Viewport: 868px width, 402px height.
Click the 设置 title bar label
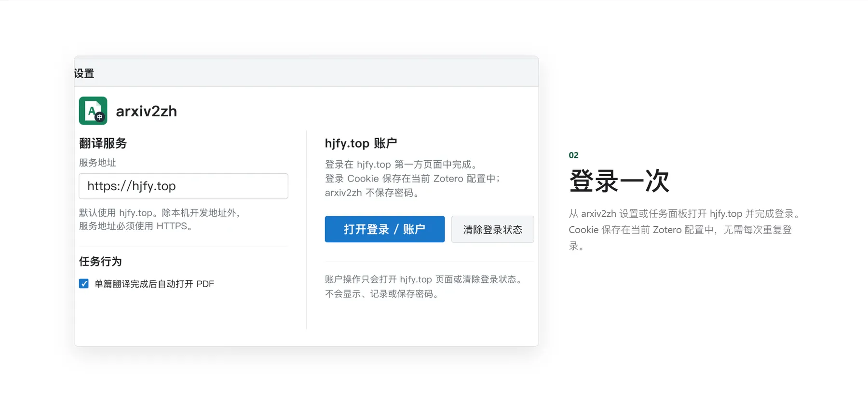pyautogui.click(x=84, y=73)
